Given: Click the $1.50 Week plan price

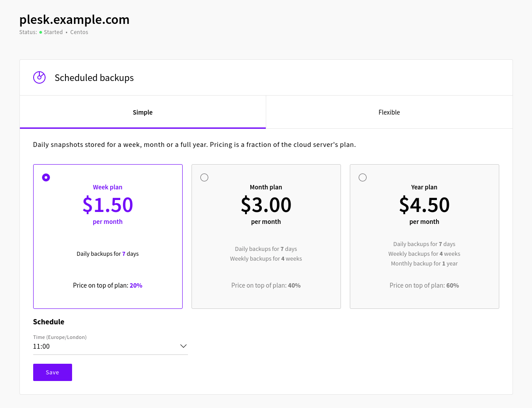Looking at the screenshot, I should [x=107, y=204].
